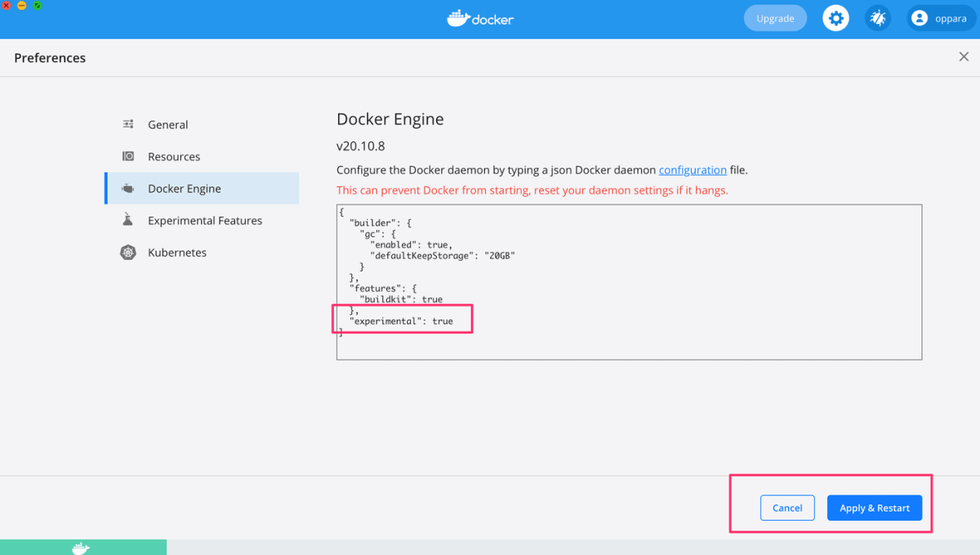This screenshot has width=980, height=555.
Task: Click the green window maximize button
Action: [x=38, y=5]
